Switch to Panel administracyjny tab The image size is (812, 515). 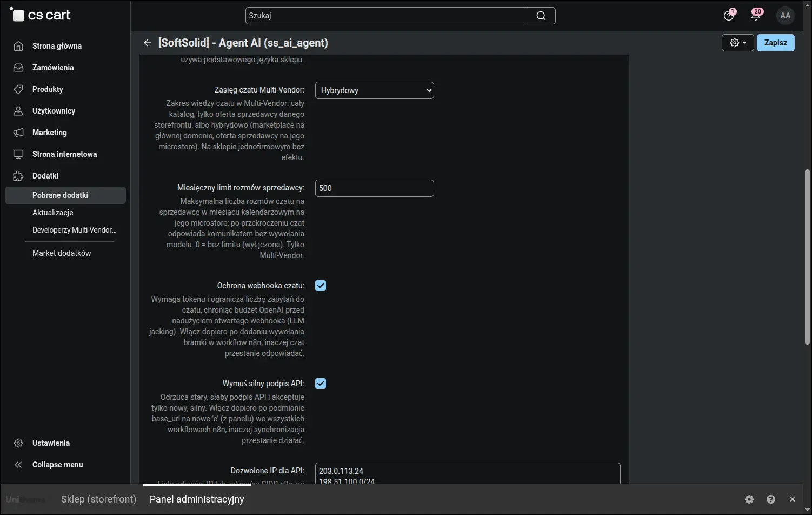pos(197,499)
